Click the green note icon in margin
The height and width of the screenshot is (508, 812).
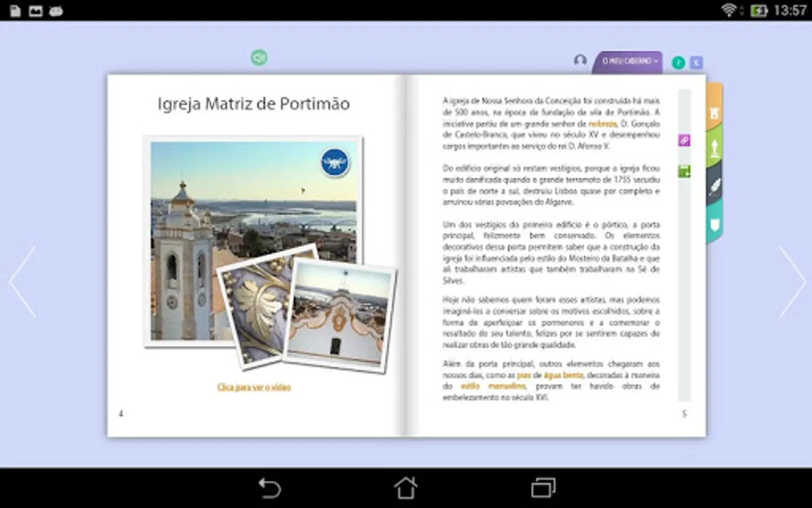tap(684, 172)
